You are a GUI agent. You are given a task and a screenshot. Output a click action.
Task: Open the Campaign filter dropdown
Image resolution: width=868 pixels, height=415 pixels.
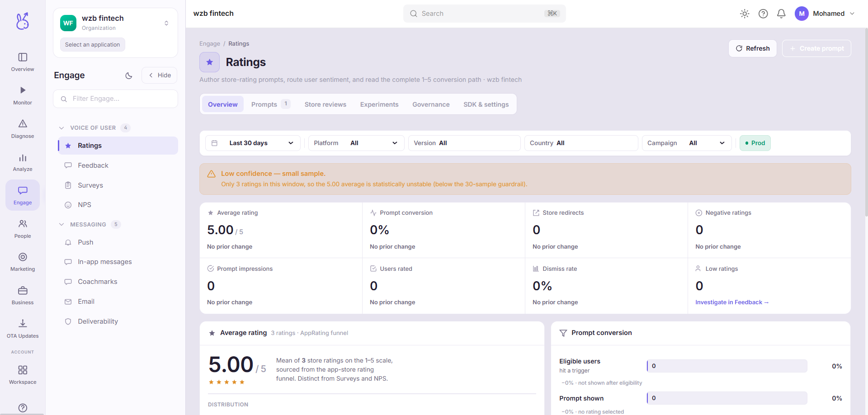coord(687,143)
